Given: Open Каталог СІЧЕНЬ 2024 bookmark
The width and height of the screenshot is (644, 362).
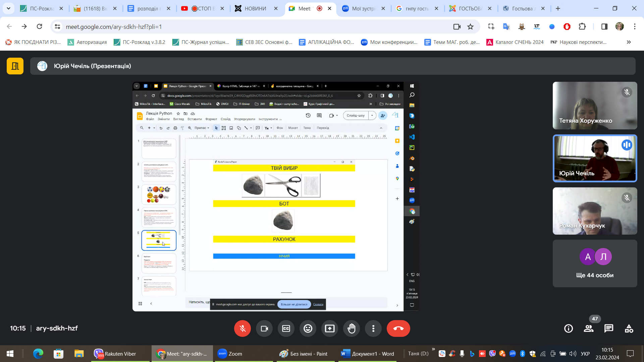Looking at the screenshot, I should (x=515, y=42).
